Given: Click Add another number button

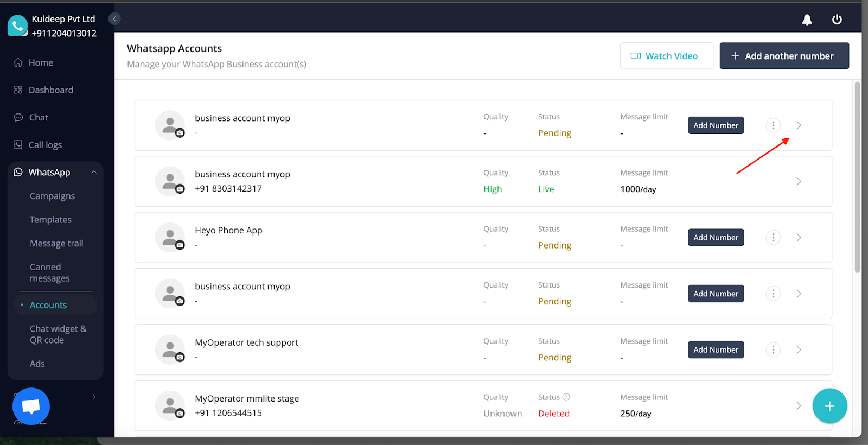Looking at the screenshot, I should tap(784, 56).
